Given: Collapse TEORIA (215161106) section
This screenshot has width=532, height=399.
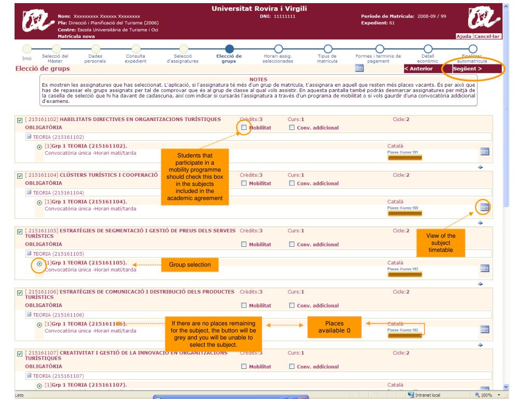Looking at the screenshot, I should 29,314.
